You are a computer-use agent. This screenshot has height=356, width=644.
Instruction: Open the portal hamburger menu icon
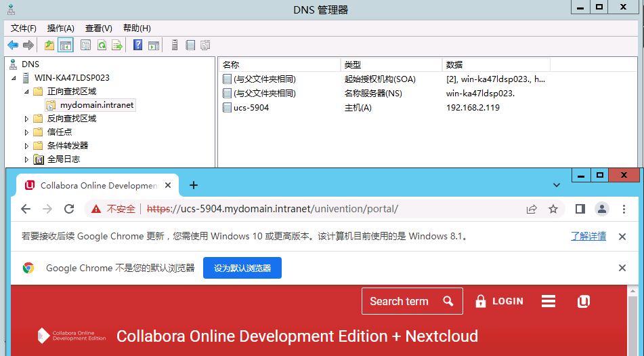tap(549, 301)
